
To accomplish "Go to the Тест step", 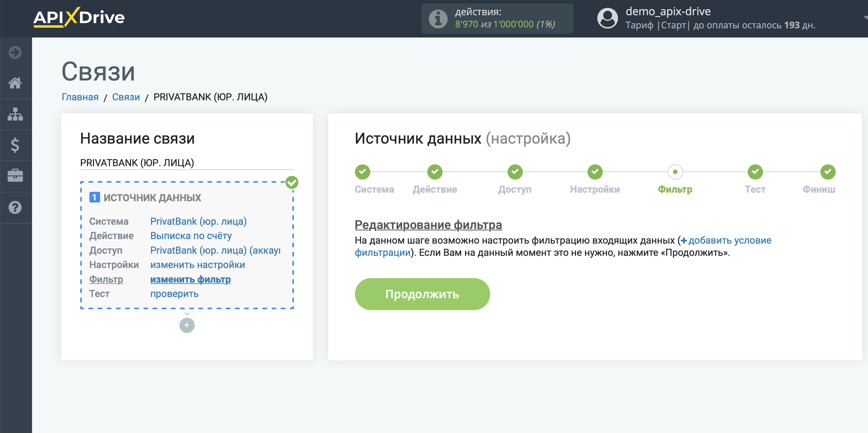I will 755,172.
